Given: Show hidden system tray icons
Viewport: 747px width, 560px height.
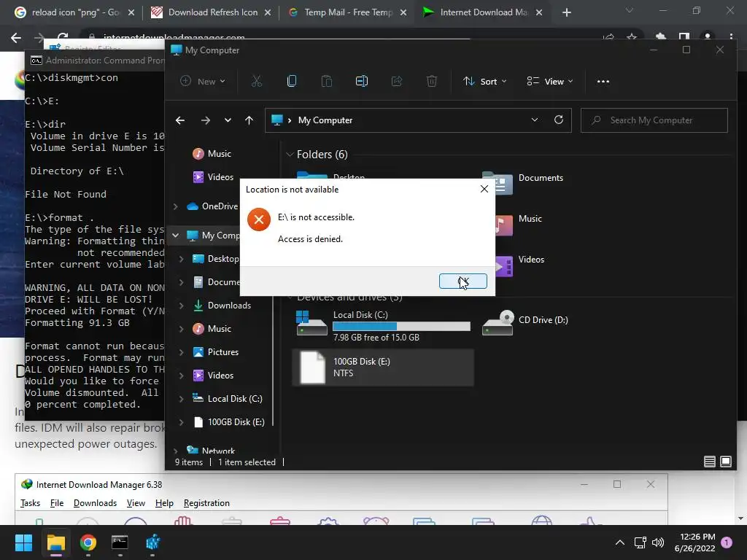Looking at the screenshot, I should pos(620,542).
